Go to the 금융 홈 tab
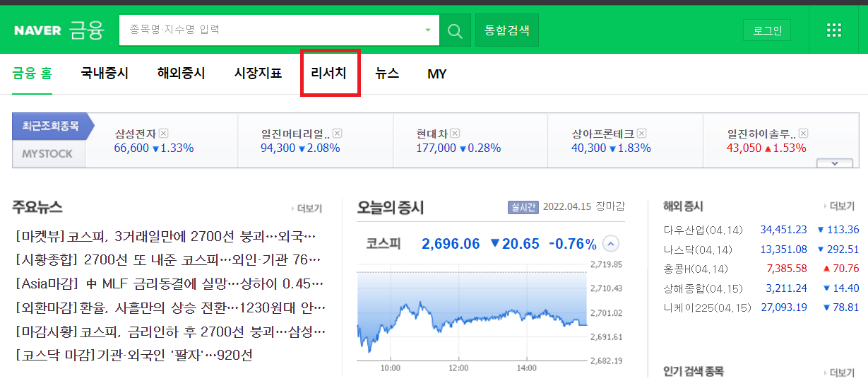The width and height of the screenshot is (868, 381). click(32, 73)
